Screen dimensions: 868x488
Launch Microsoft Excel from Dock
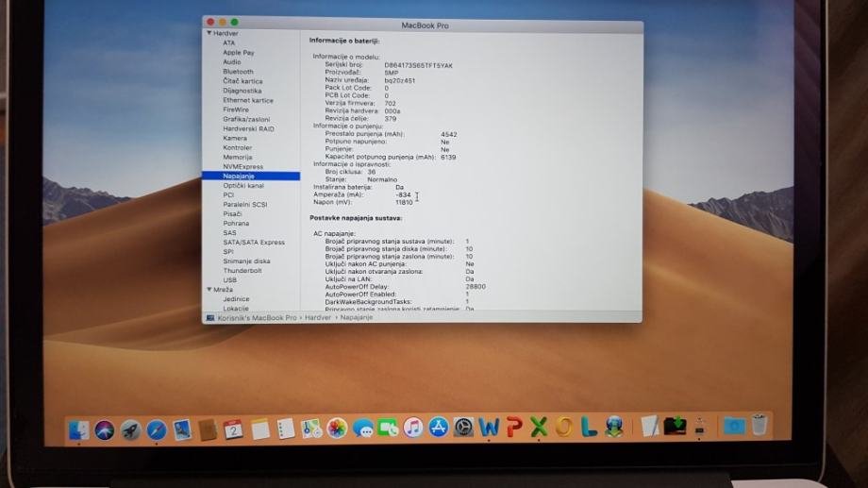(539, 427)
